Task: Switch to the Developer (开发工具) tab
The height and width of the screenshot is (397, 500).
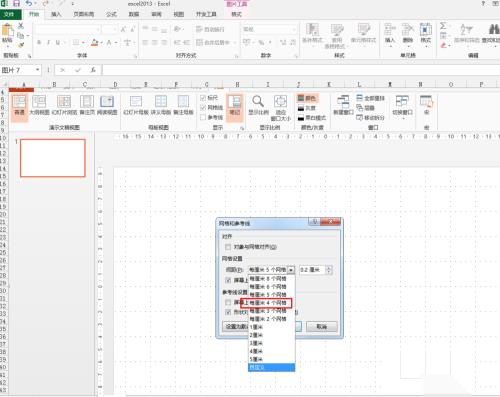Action: point(206,14)
